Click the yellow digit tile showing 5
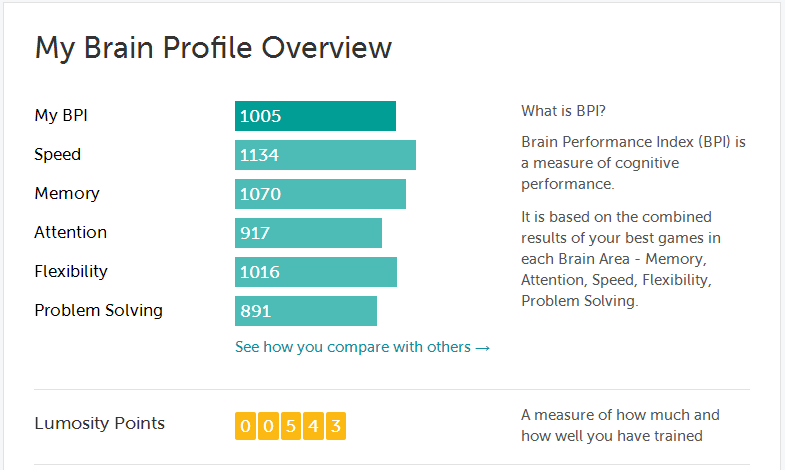The image size is (785, 470). tap(290, 426)
